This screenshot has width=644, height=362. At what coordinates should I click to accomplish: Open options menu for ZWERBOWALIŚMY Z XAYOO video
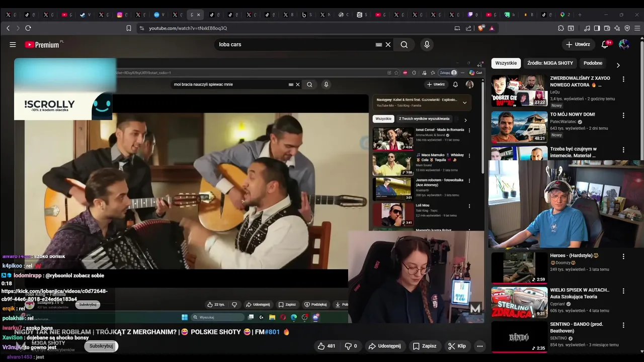(623, 79)
